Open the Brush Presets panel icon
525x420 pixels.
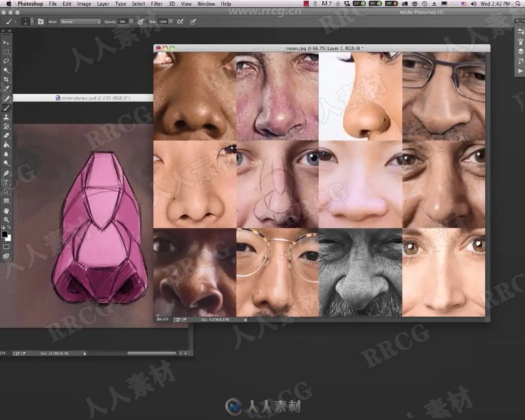[520, 31]
